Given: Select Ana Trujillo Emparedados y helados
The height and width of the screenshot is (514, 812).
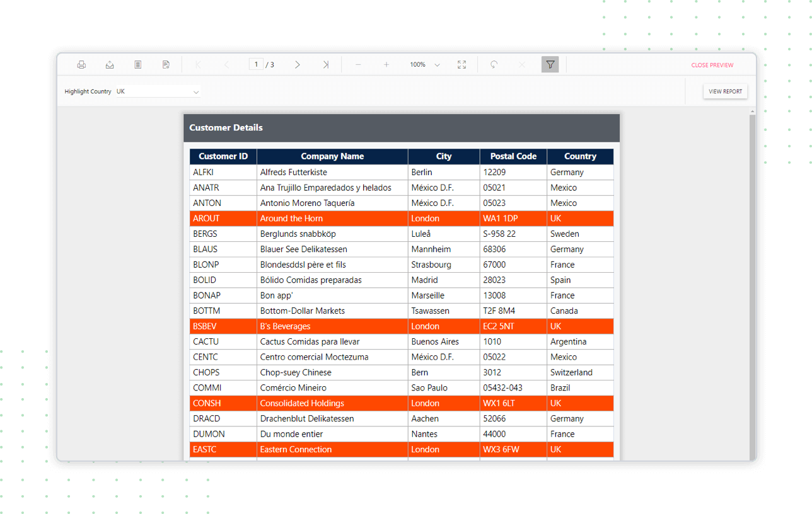Looking at the screenshot, I should click(x=332, y=188).
